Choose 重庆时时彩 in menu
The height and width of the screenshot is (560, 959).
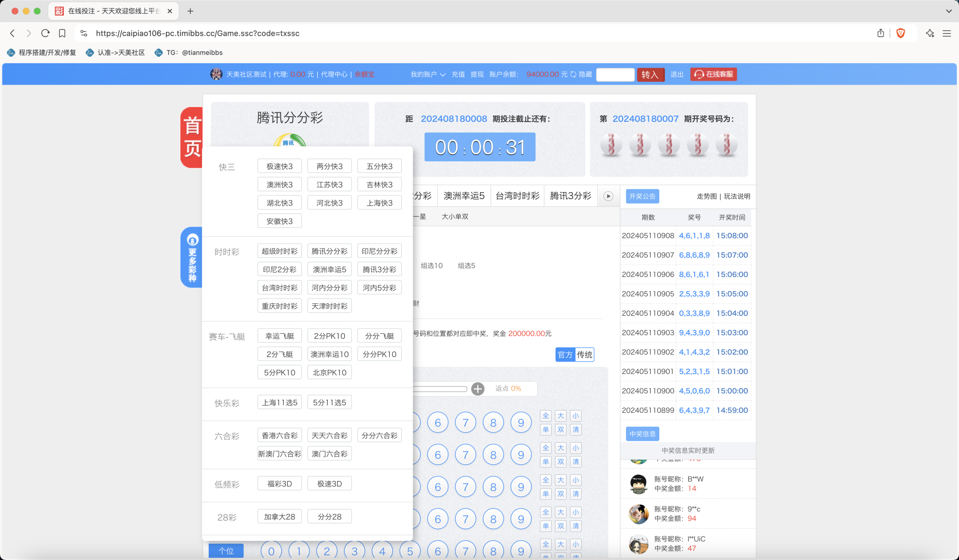280,306
